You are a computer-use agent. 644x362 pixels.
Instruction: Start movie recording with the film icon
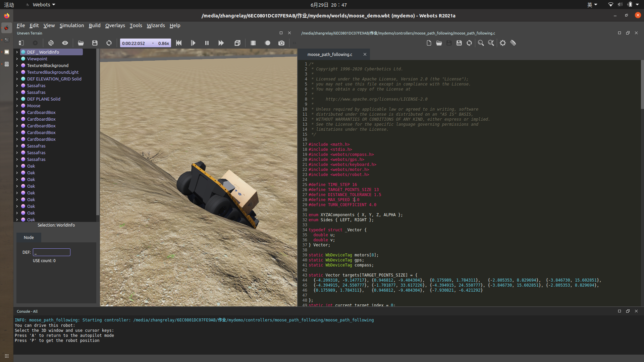[253, 43]
